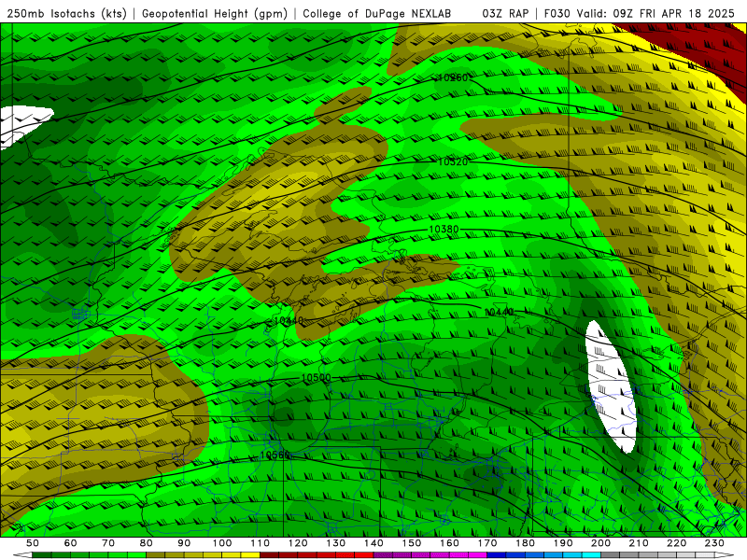Click the legend value label 120

click(298, 543)
